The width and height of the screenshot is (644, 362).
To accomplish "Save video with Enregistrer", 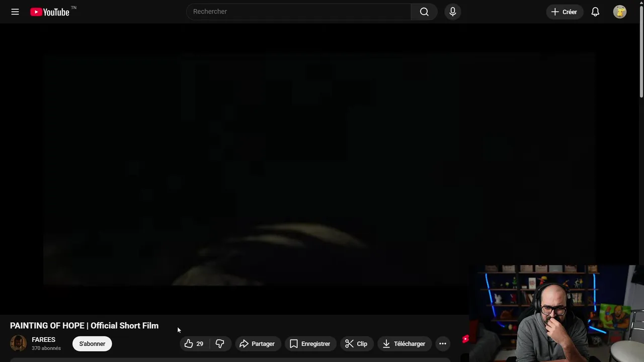I will tap(310, 344).
